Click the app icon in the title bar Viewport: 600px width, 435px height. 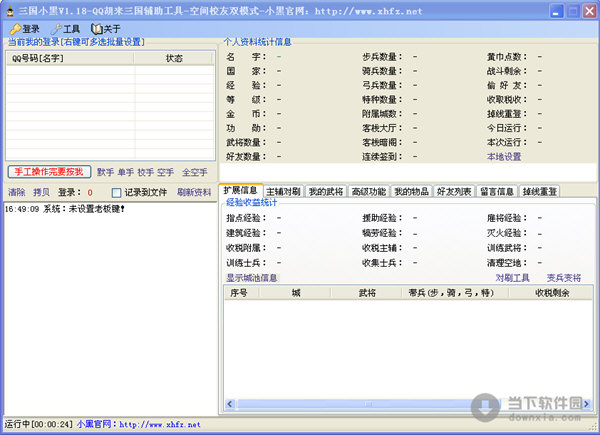(x=9, y=9)
